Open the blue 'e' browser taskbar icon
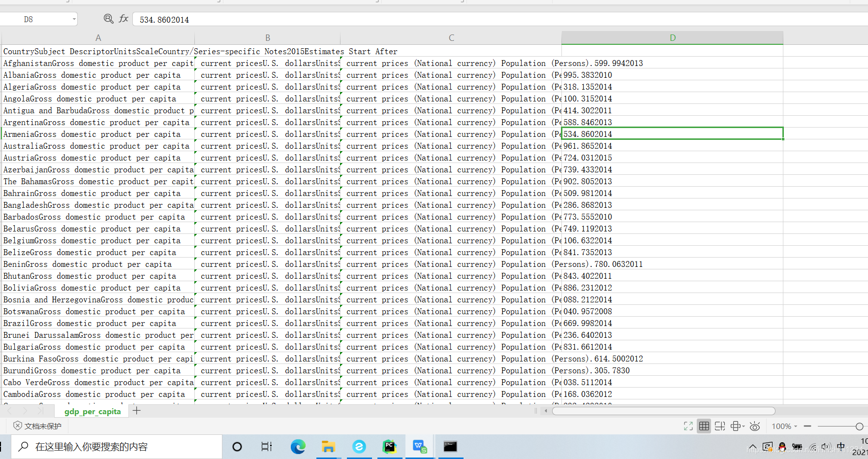868x459 pixels. coord(359,447)
